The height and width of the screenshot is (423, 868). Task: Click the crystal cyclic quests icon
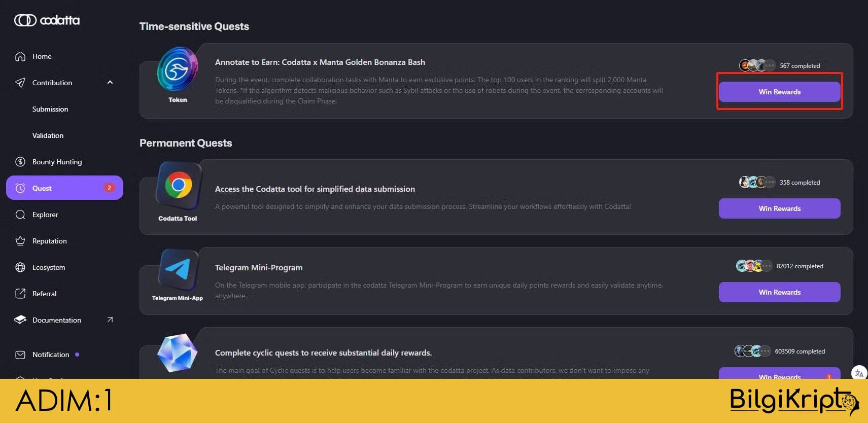177,353
